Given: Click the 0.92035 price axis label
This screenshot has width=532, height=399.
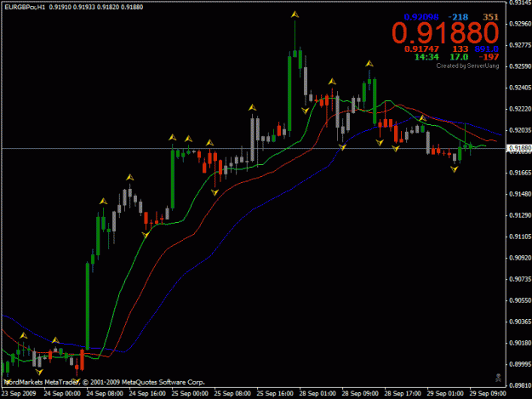Looking at the screenshot, I should pos(520,130).
